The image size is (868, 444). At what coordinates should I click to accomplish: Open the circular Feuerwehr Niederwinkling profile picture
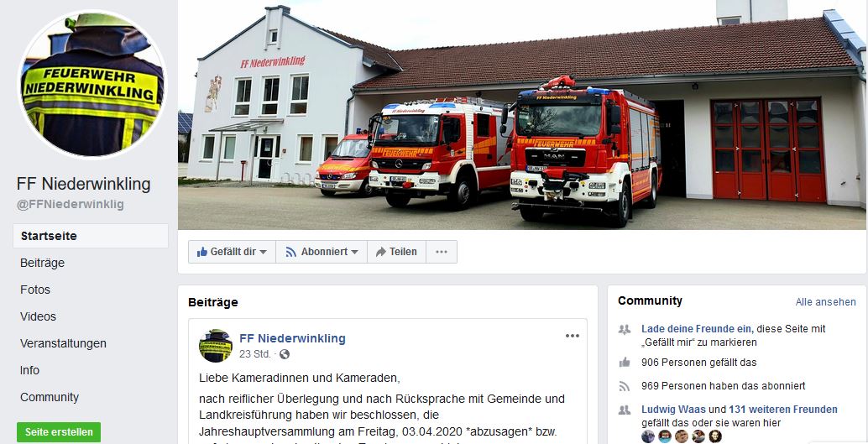tap(92, 84)
